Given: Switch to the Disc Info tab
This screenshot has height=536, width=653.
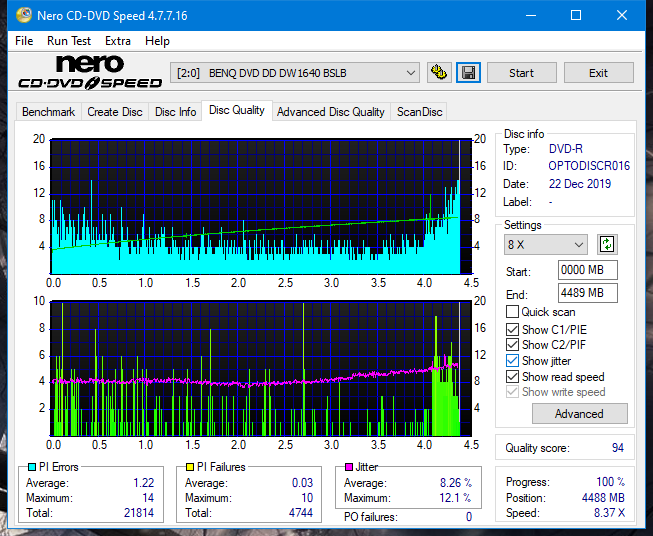Looking at the screenshot, I should pos(175,112).
